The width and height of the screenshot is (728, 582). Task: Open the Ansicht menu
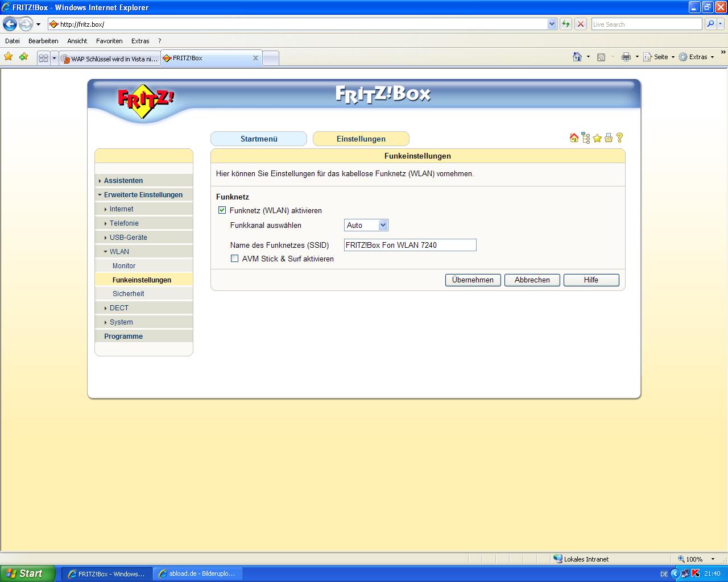coord(77,41)
